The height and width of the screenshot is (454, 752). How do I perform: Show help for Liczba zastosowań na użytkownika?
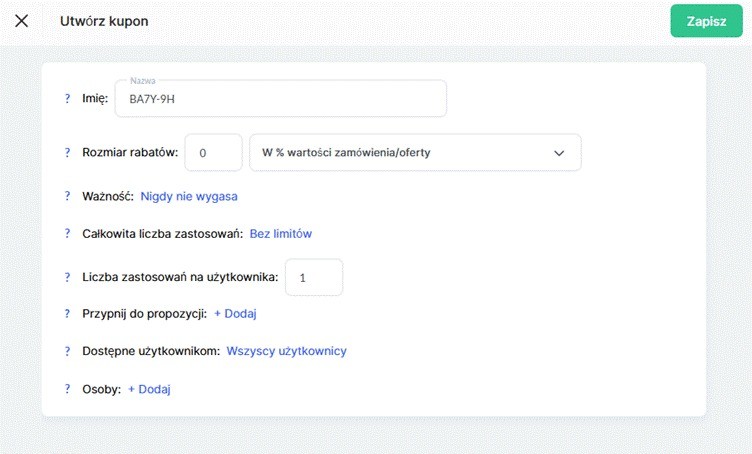click(67, 277)
